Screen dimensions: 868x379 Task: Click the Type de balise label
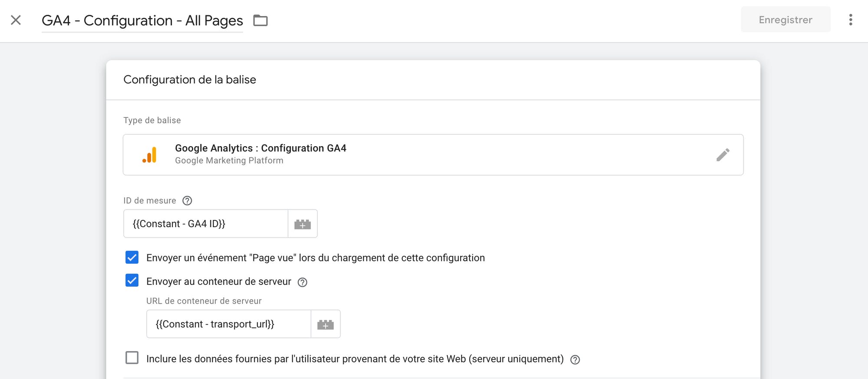pos(152,120)
